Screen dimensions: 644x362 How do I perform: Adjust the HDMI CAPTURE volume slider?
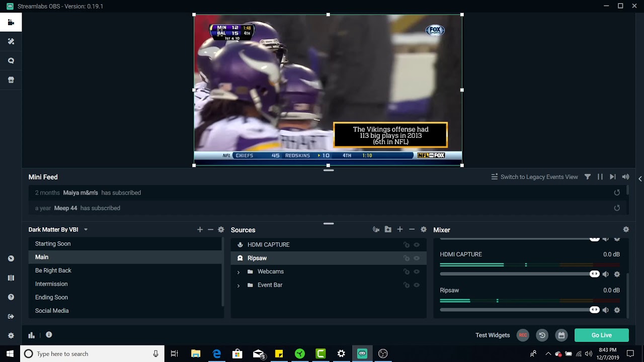pos(520,274)
